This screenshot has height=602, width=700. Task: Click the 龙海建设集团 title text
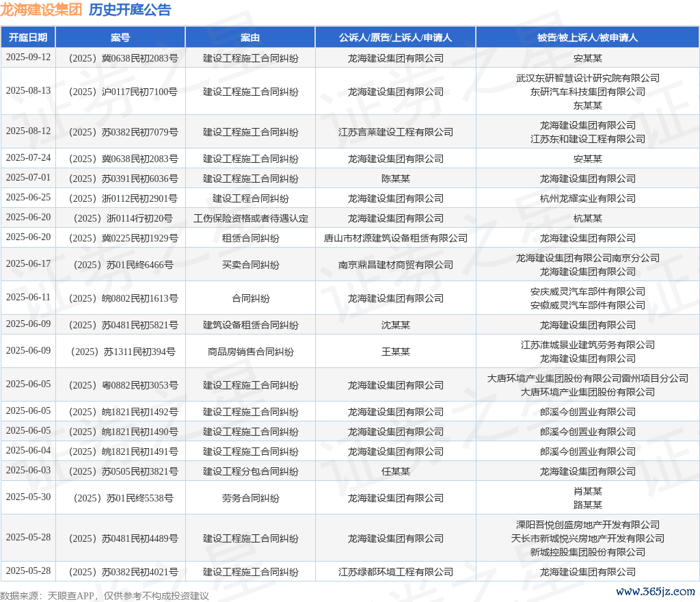tap(41, 10)
